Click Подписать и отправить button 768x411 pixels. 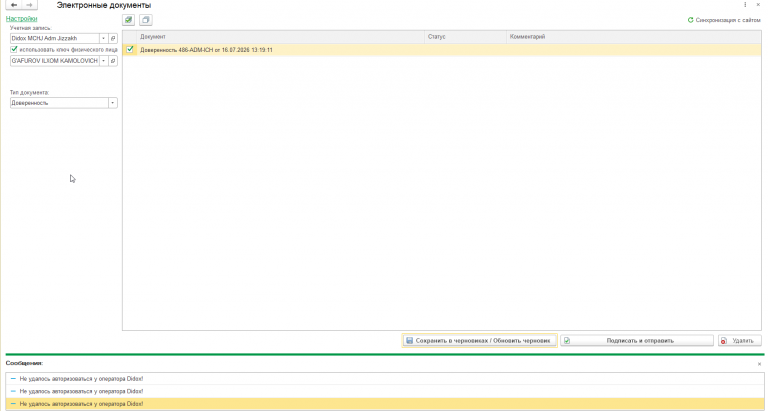click(x=637, y=340)
